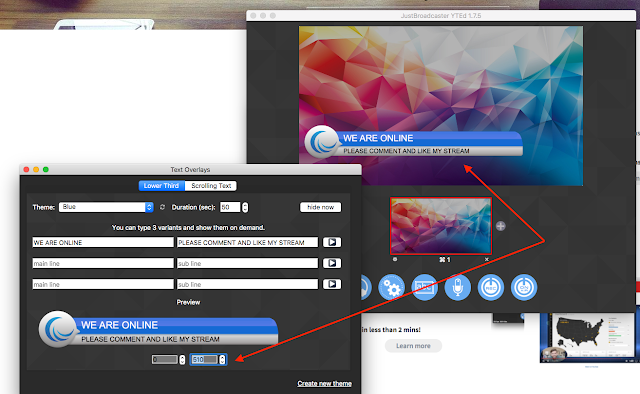Click the Duration seconds field
640x394 pixels.
coord(230,207)
